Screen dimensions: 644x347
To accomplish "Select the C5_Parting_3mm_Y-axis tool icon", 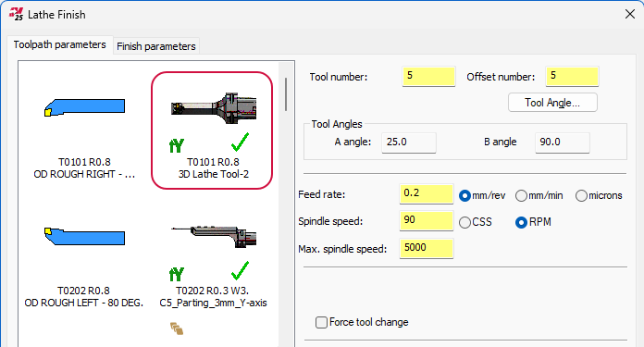I will click(214, 237).
